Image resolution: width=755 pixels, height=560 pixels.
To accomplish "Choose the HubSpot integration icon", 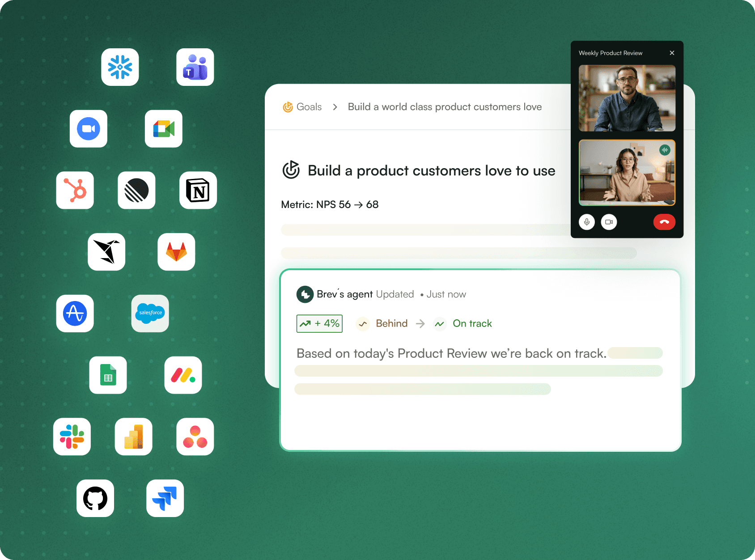I will [x=75, y=190].
